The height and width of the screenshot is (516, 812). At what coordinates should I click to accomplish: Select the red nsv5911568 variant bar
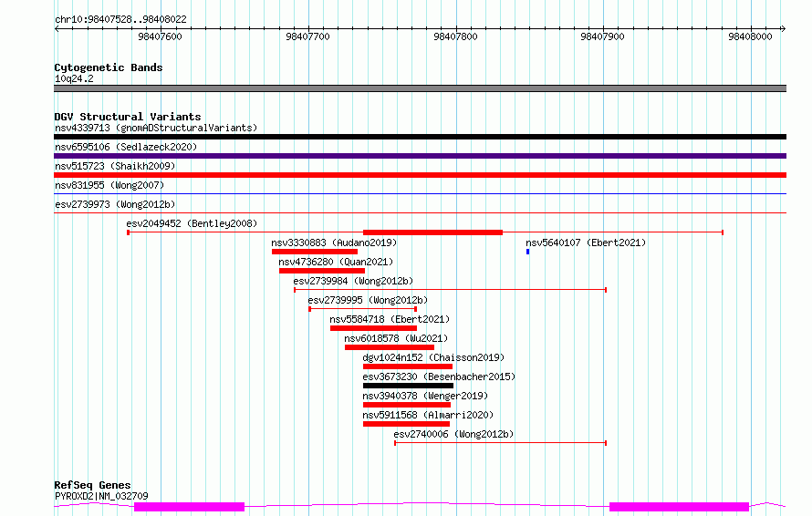click(x=407, y=424)
